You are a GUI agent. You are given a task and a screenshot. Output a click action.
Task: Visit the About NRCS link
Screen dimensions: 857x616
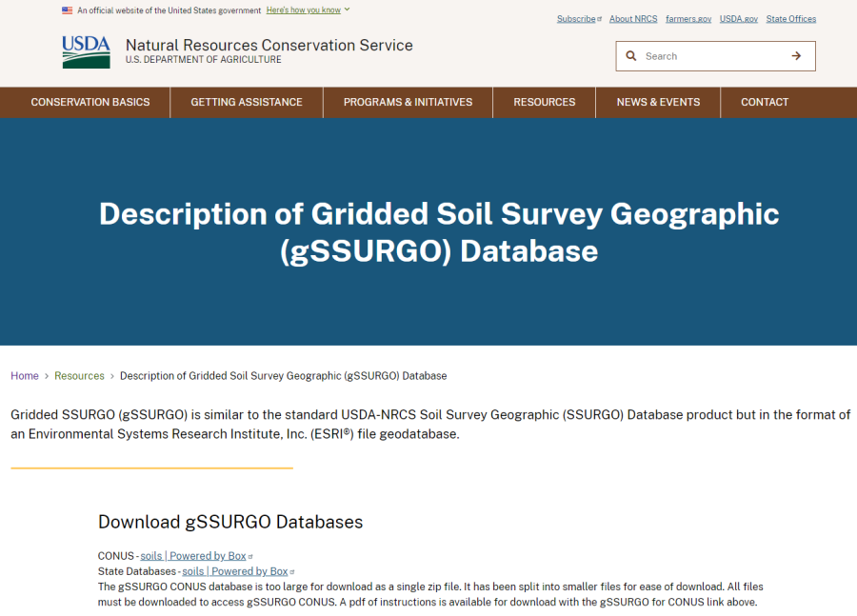[x=633, y=19]
